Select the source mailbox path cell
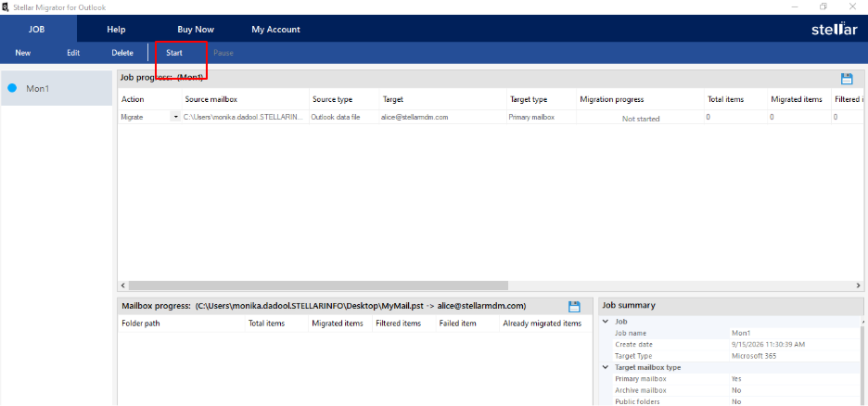 245,118
